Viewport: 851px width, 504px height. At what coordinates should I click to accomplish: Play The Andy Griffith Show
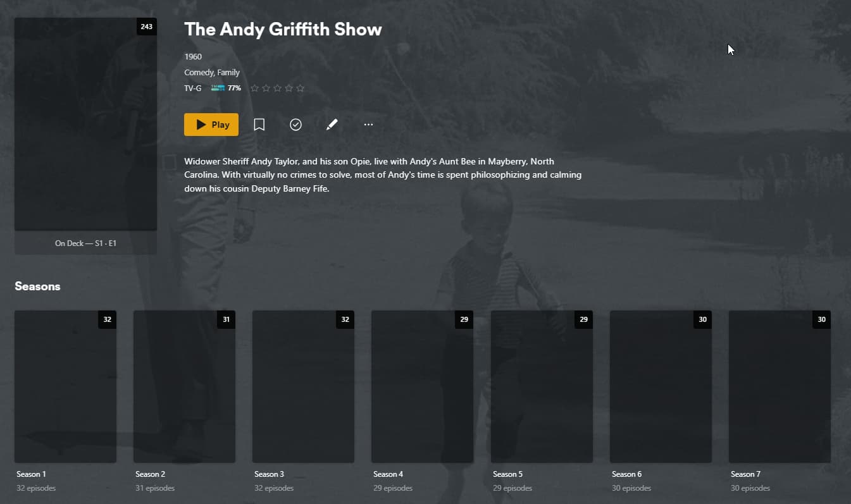(211, 125)
